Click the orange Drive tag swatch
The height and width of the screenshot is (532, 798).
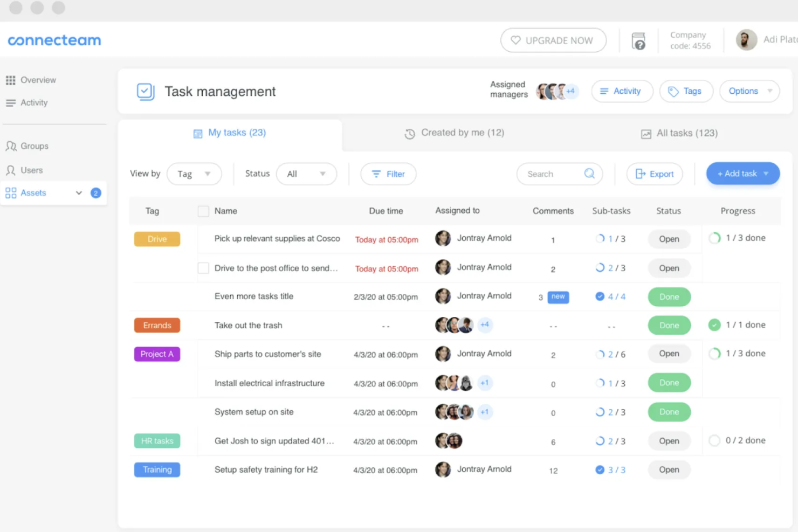pyautogui.click(x=157, y=239)
